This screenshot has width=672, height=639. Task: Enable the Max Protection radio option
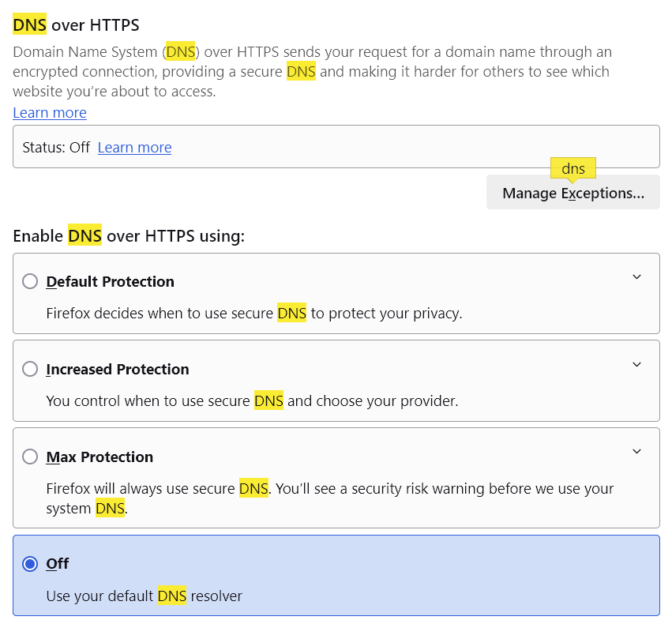tap(30, 457)
